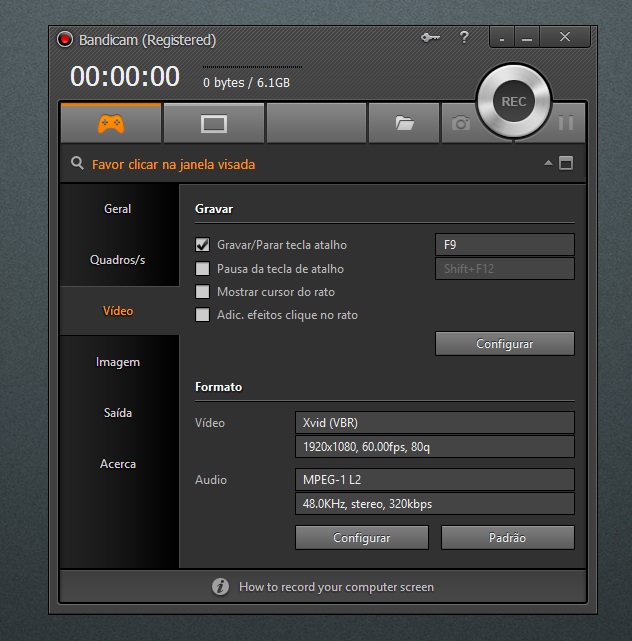Screen dimensions: 632x641
Task: Click the pause bars icon
Action: tap(566, 123)
